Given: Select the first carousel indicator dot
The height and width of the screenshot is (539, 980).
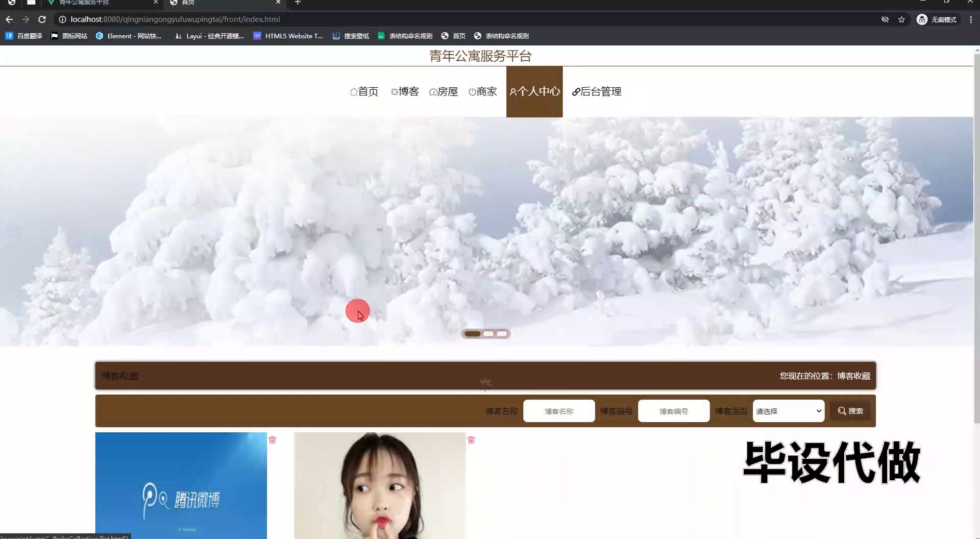Looking at the screenshot, I should click(472, 334).
